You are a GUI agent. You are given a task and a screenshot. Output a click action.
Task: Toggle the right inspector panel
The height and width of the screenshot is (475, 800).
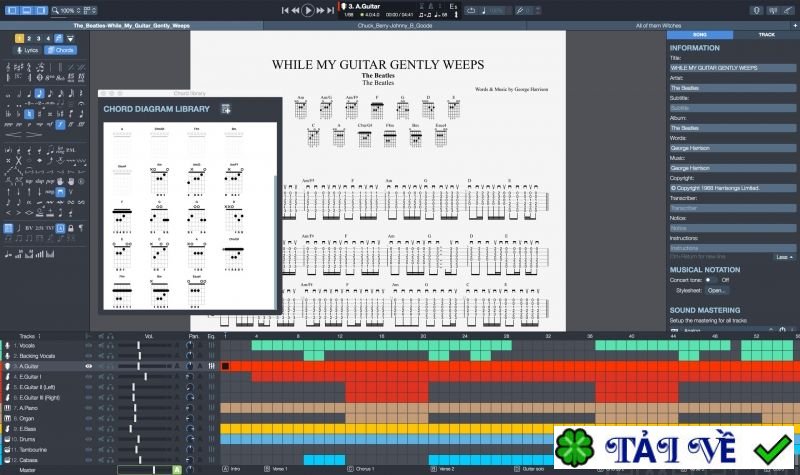click(40, 10)
